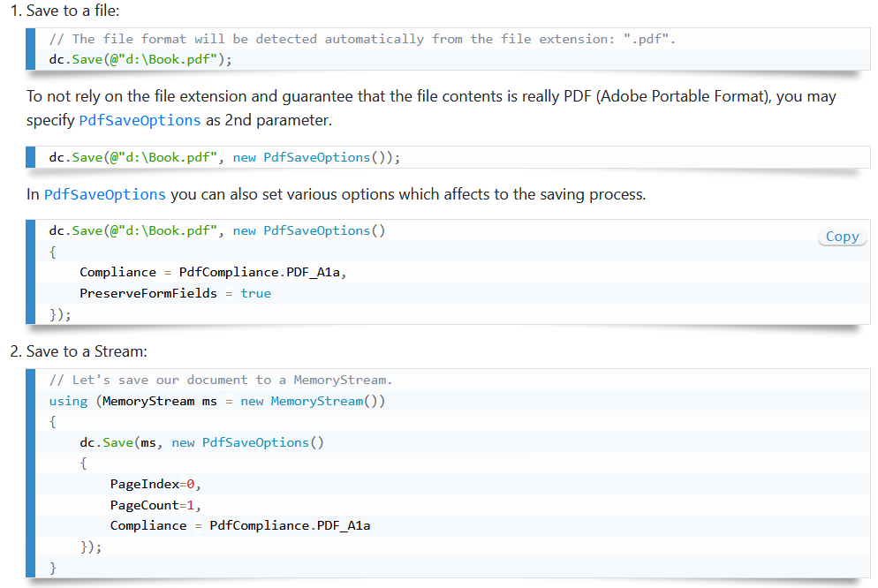Viewport: 878px width, 588px height.
Task: Click the "using" keyword in the stream example
Action: (x=68, y=401)
